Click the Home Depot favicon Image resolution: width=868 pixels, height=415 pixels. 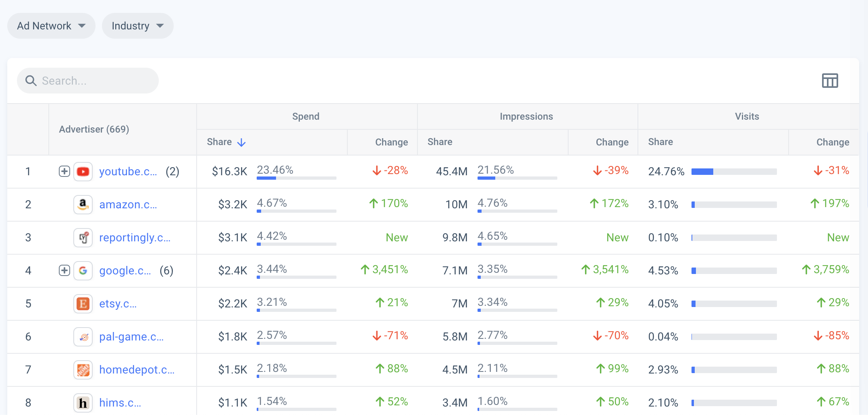pos(83,370)
